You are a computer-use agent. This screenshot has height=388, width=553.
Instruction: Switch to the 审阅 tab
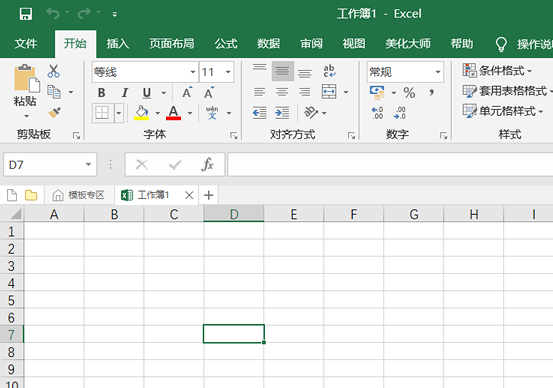pos(311,44)
